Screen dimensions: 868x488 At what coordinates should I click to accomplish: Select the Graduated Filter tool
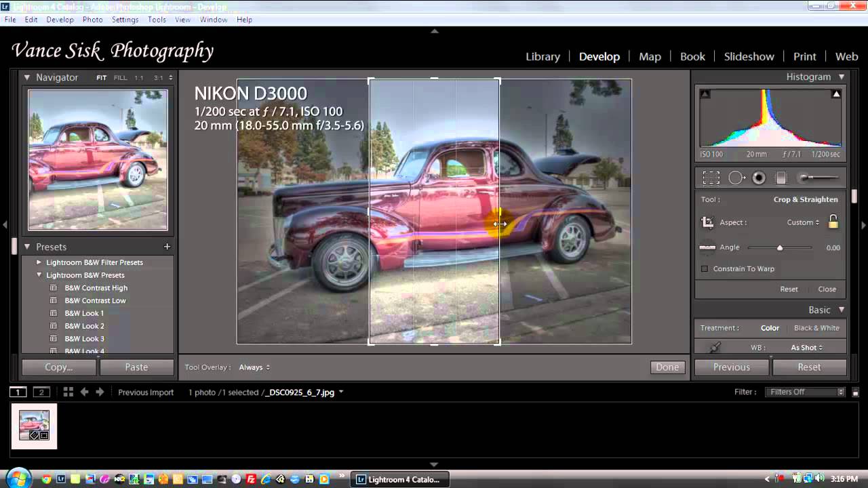tap(781, 178)
